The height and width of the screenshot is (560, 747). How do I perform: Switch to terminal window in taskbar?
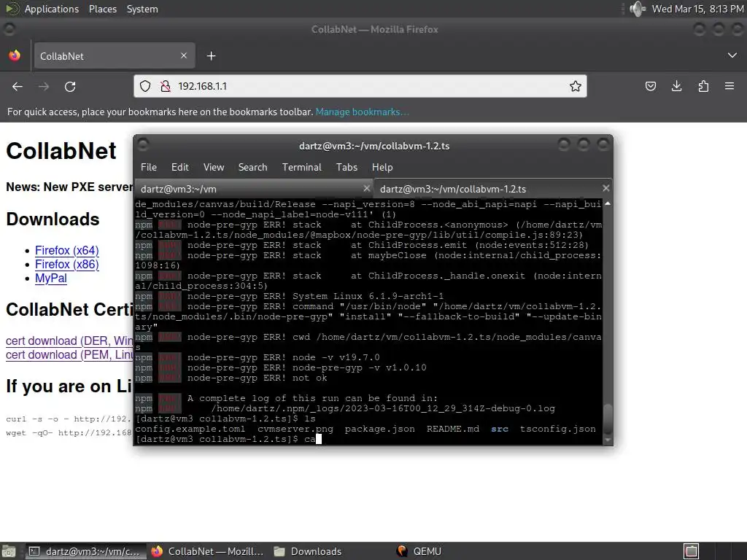click(85, 551)
